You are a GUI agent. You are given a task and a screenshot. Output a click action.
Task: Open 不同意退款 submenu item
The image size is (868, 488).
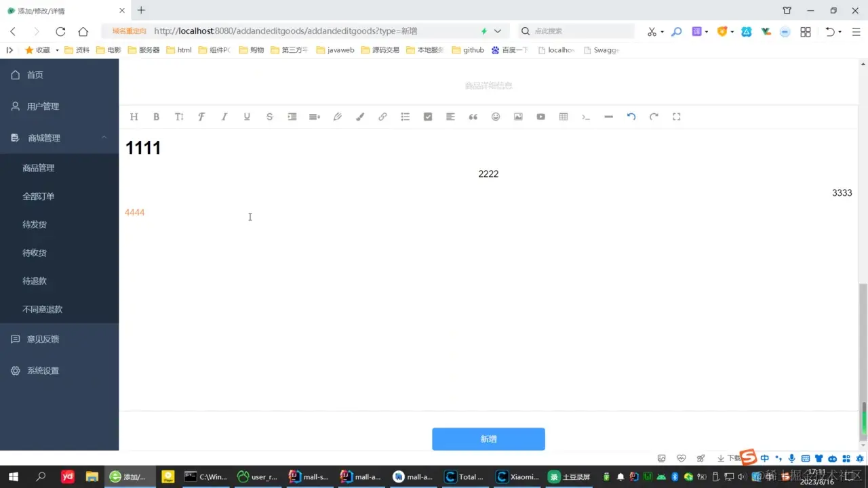pyautogui.click(x=59, y=309)
